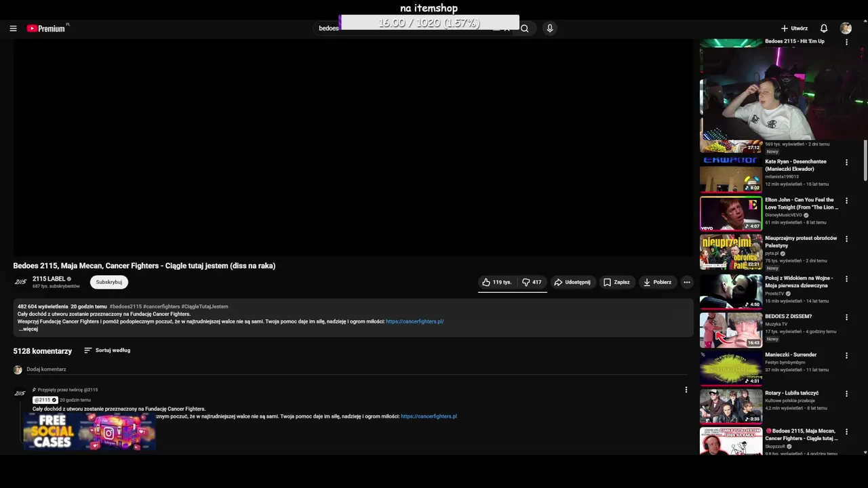868x488 pixels.
Task: Open menu for Elton John video
Action: click(846, 201)
